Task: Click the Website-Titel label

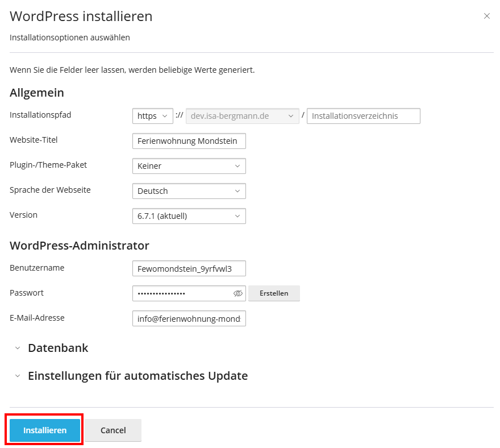Action: (x=34, y=140)
